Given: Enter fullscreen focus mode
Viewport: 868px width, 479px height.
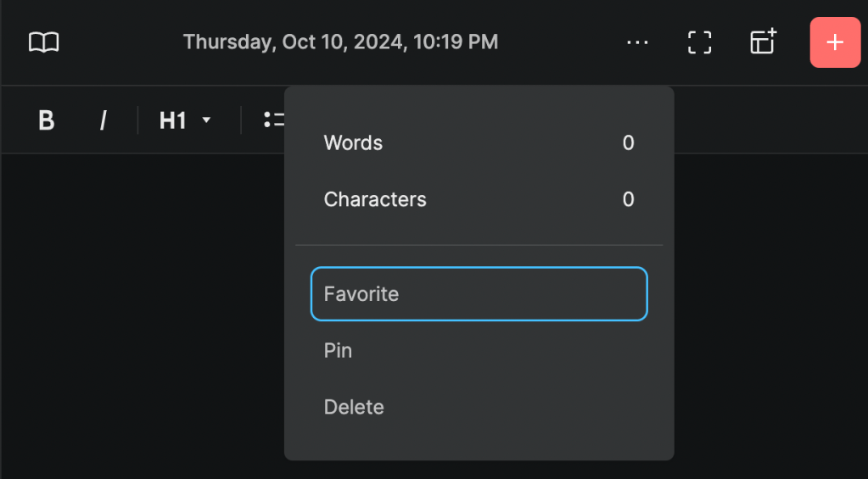Looking at the screenshot, I should coord(699,42).
